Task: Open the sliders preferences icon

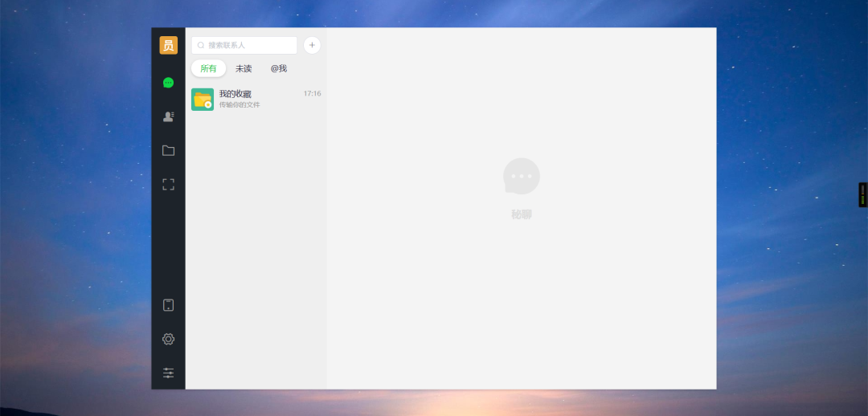Action: [x=168, y=373]
